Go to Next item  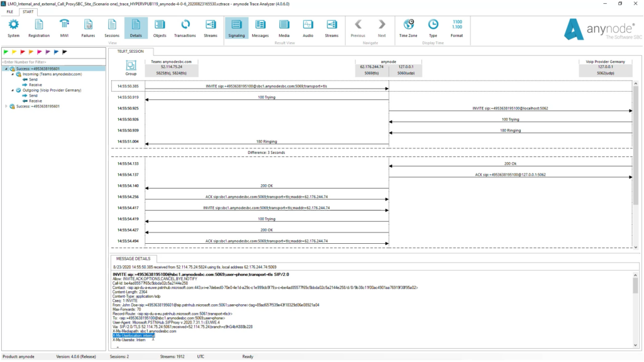click(382, 28)
